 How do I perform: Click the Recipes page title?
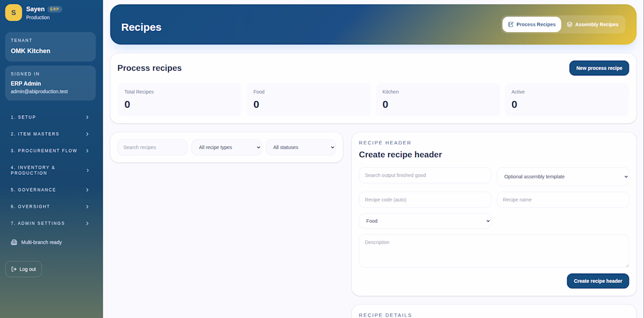[x=141, y=27]
